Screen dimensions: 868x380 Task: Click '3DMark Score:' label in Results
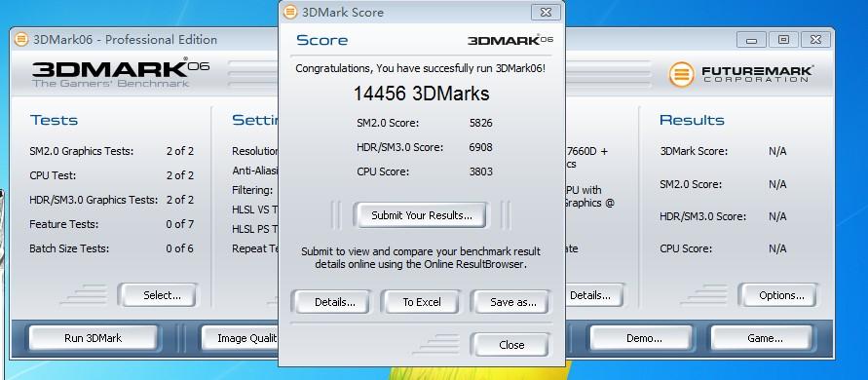tap(694, 151)
